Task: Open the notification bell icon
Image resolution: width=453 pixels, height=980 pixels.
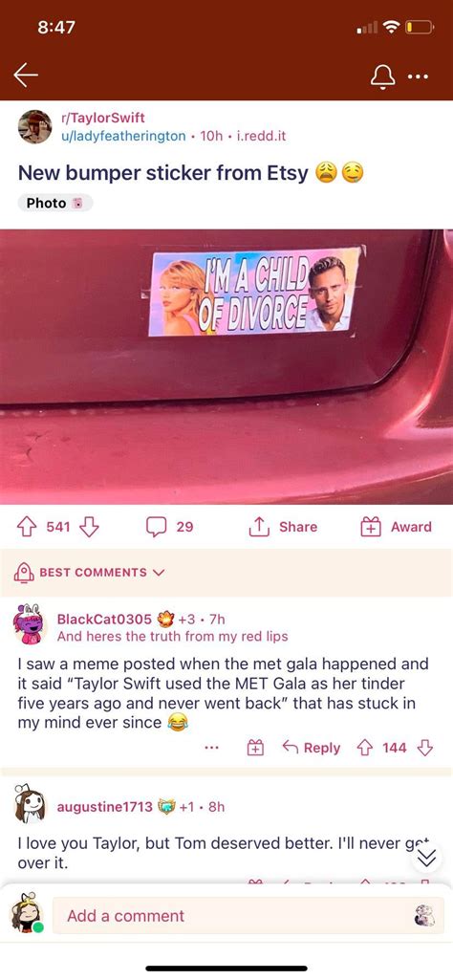Action: pyautogui.click(x=383, y=76)
